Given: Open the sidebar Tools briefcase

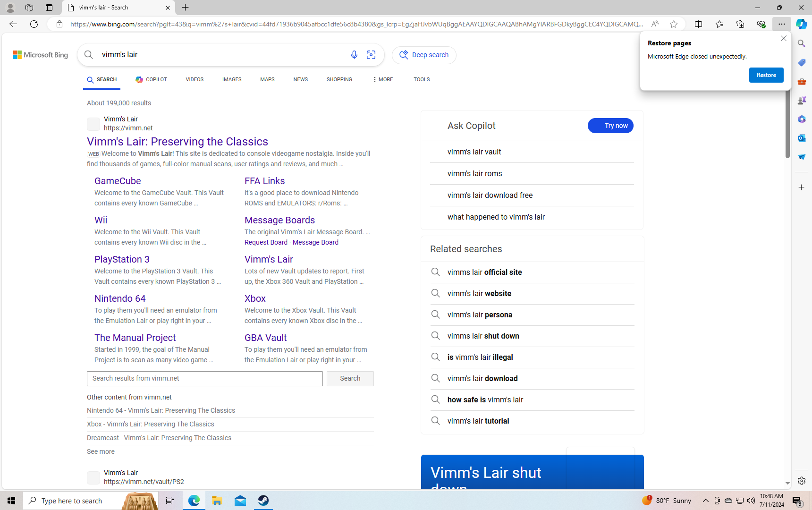Looking at the screenshot, I should coord(801,81).
